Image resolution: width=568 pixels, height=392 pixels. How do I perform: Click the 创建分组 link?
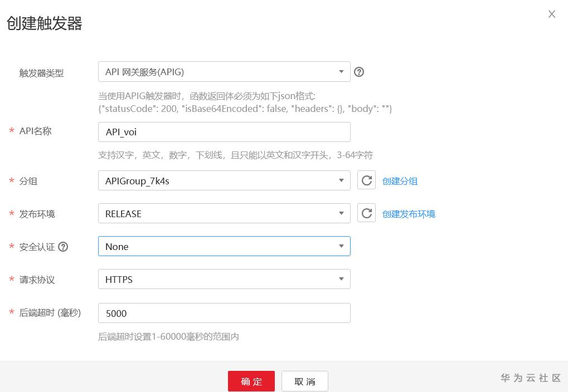pos(399,180)
